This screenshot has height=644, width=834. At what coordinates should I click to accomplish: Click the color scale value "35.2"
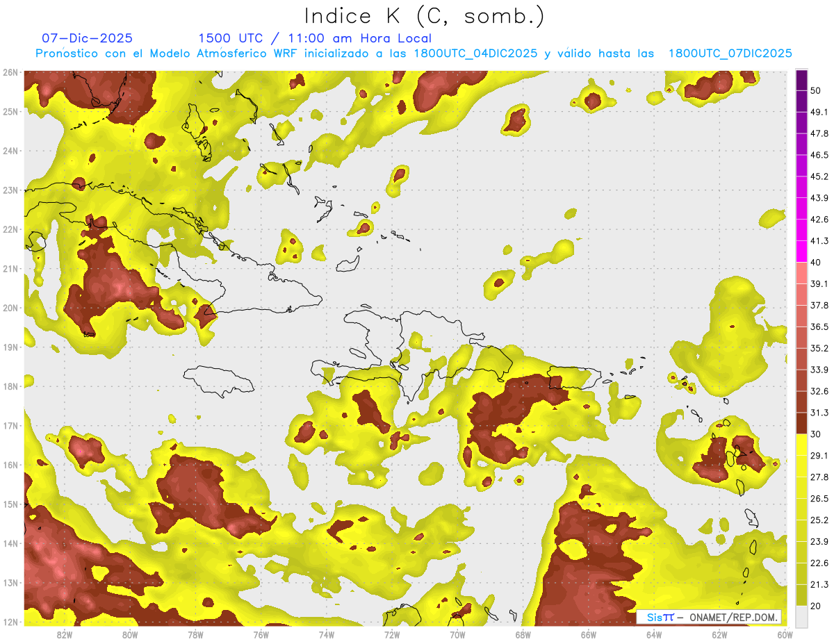coord(819,348)
